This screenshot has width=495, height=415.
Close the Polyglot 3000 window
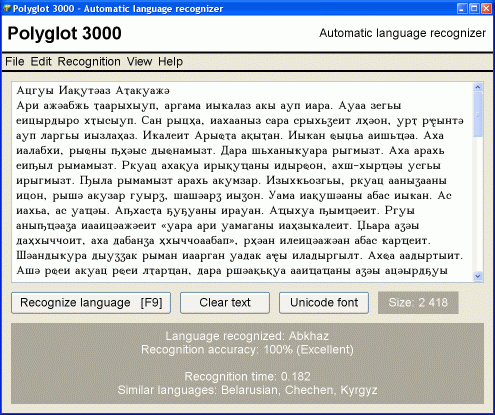pos(486,8)
